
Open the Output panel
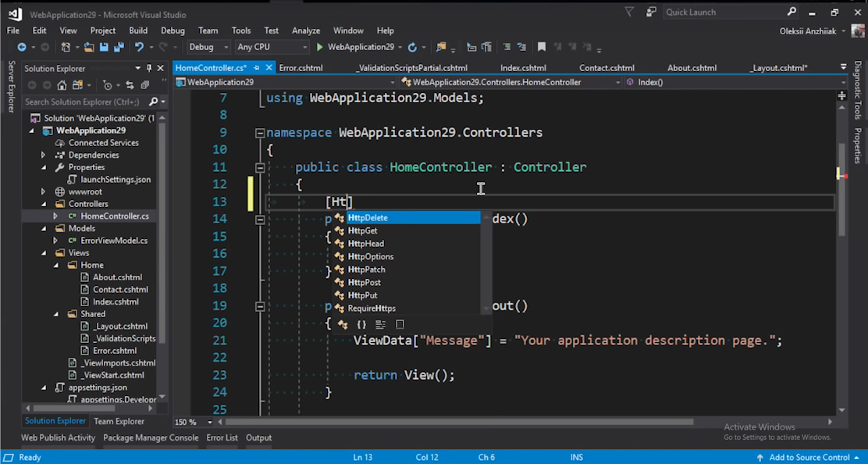tap(258, 437)
